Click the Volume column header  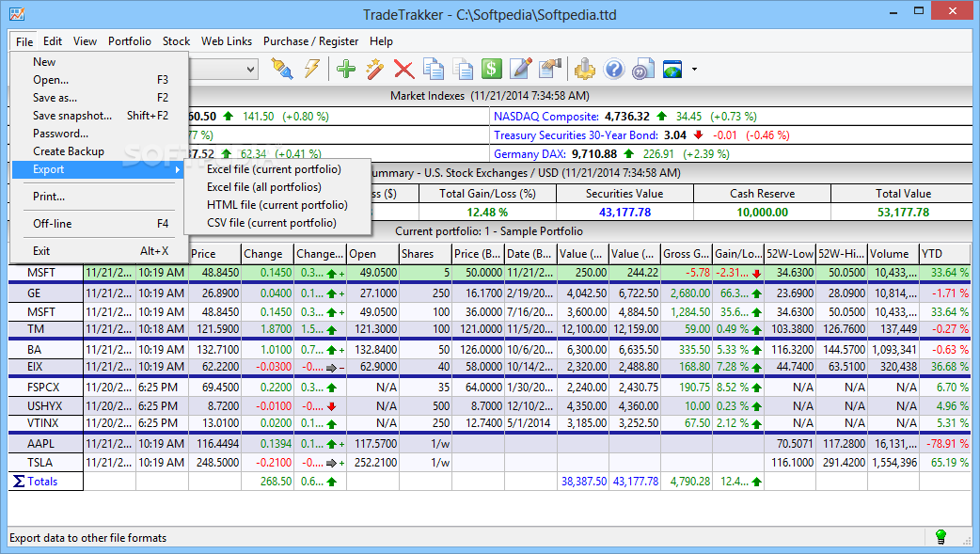(x=893, y=254)
